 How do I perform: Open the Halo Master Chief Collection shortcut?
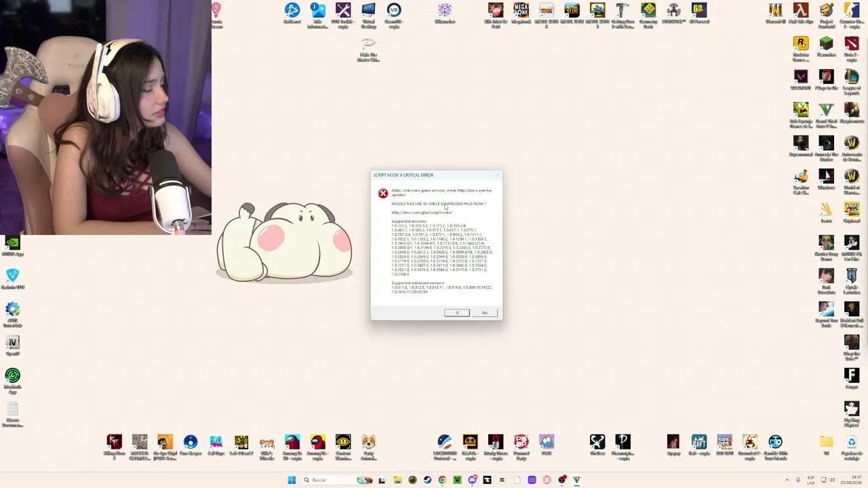point(368,49)
